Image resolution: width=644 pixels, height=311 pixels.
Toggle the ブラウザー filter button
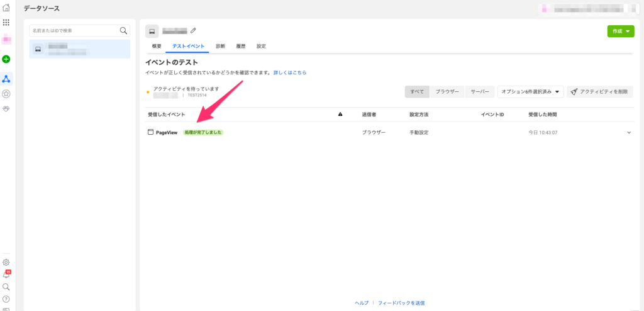[447, 91]
